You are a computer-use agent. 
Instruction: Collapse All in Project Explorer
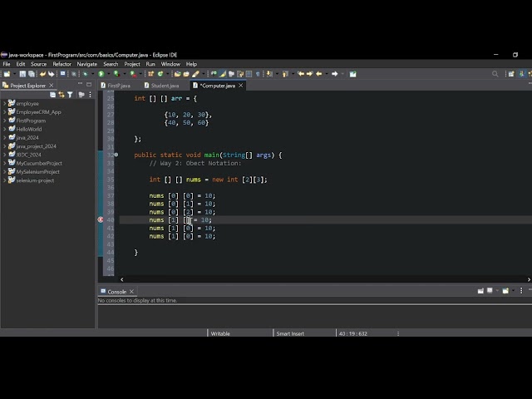[x=52, y=95]
